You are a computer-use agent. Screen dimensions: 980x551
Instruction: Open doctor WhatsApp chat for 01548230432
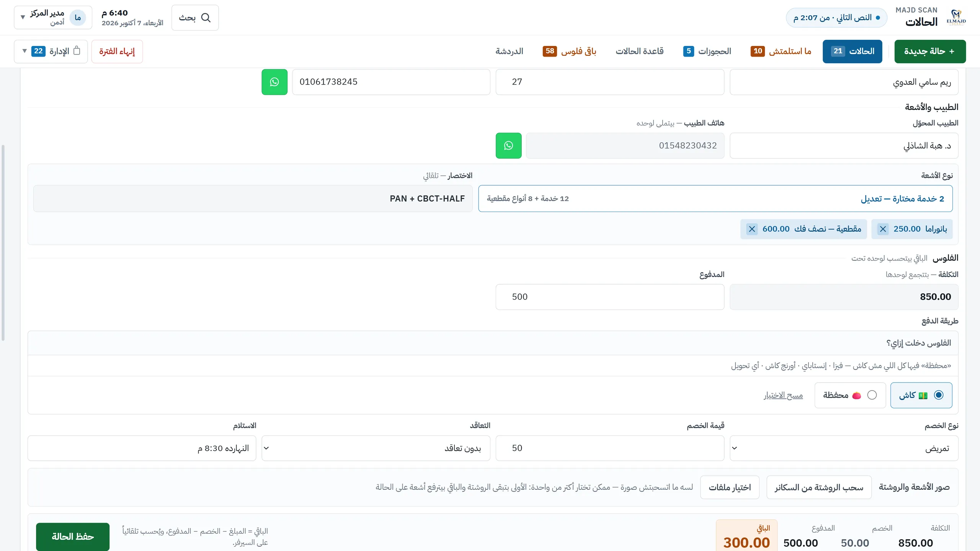click(508, 146)
